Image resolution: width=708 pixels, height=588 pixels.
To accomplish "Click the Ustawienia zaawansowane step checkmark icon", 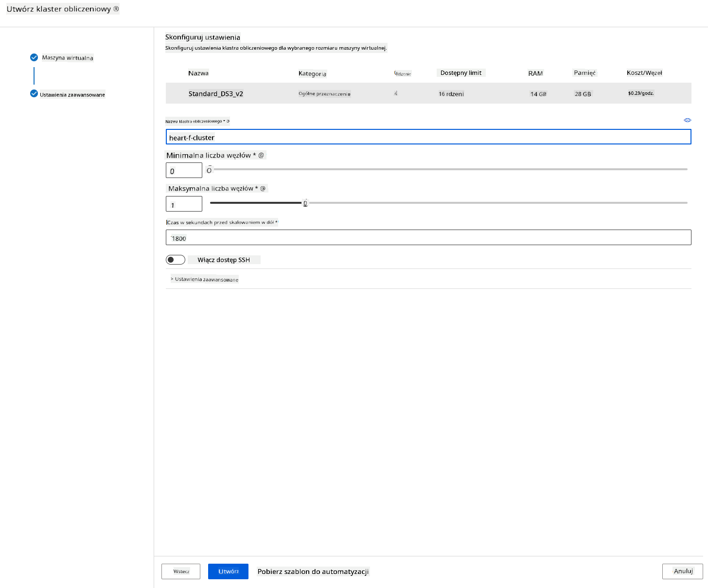I will pos(34,93).
